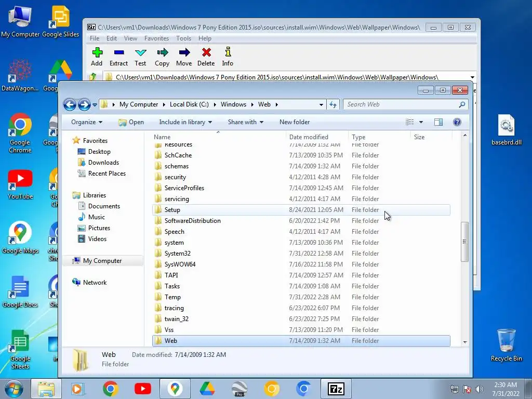Click the volume icon in system tray
This screenshot has height=399, width=532.
(479, 389)
